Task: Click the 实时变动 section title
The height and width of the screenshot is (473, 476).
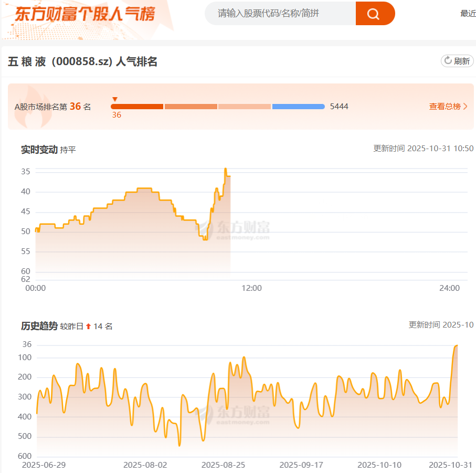Action: [39, 150]
